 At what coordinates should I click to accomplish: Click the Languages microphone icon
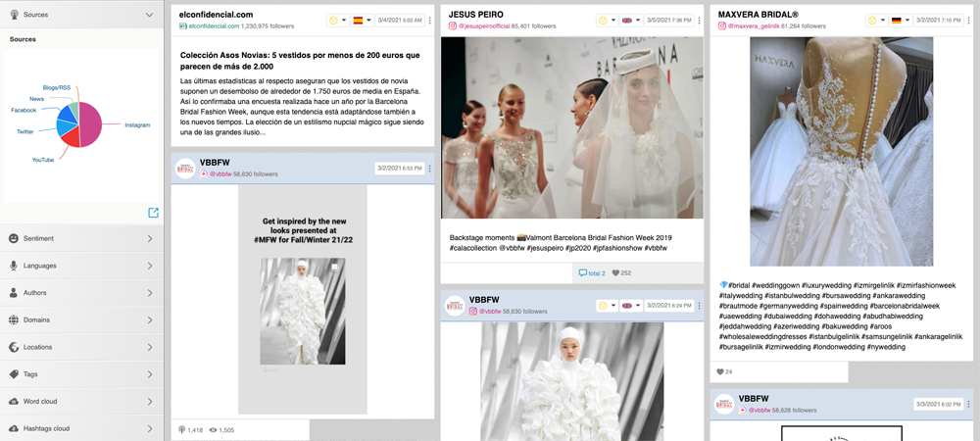(x=13, y=266)
